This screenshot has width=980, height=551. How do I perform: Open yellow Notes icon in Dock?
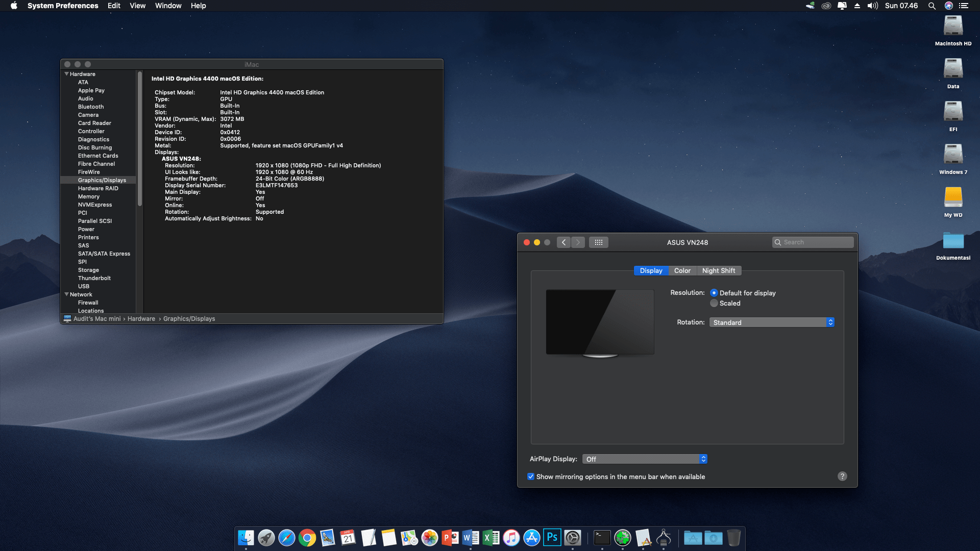click(x=389, y=538)
